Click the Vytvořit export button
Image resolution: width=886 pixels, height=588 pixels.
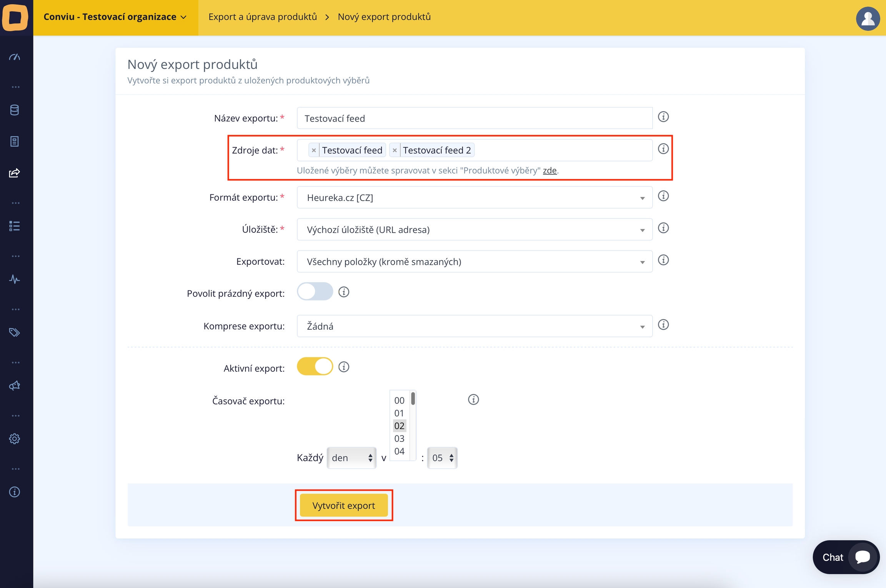tap(343, 505)
